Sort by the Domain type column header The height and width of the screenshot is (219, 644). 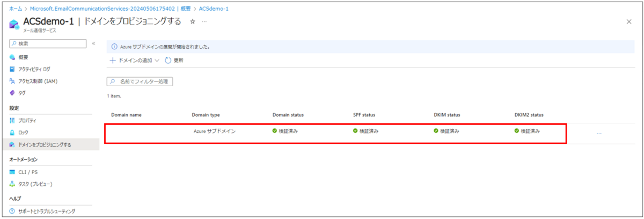pyautogui.click(x=206, y=115)
